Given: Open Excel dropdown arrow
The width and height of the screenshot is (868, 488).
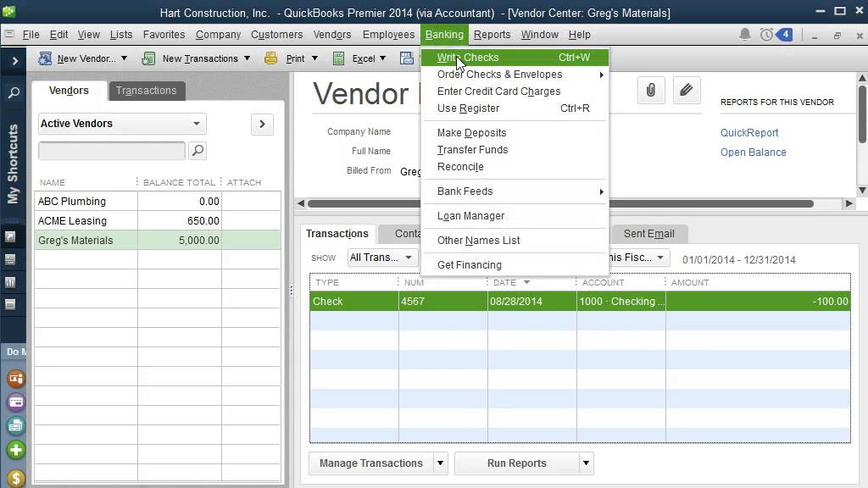Looking at the screenshot, I should coord(382,58).
